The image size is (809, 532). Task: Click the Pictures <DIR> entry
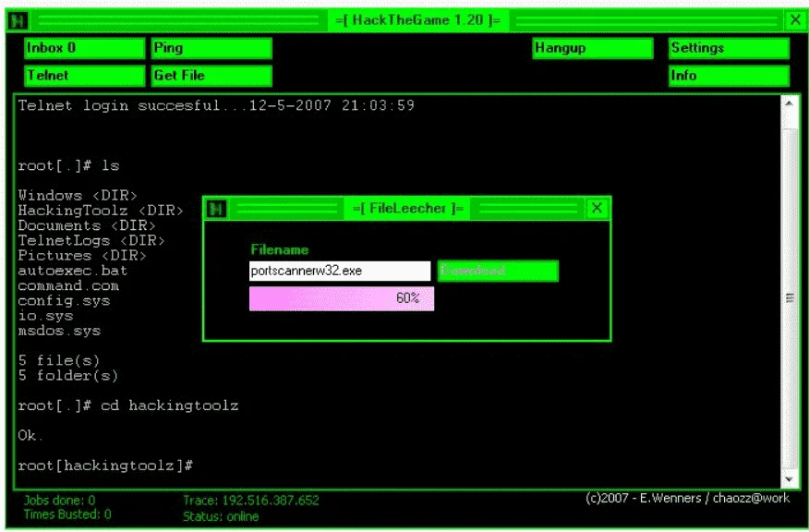pos(82,256)
